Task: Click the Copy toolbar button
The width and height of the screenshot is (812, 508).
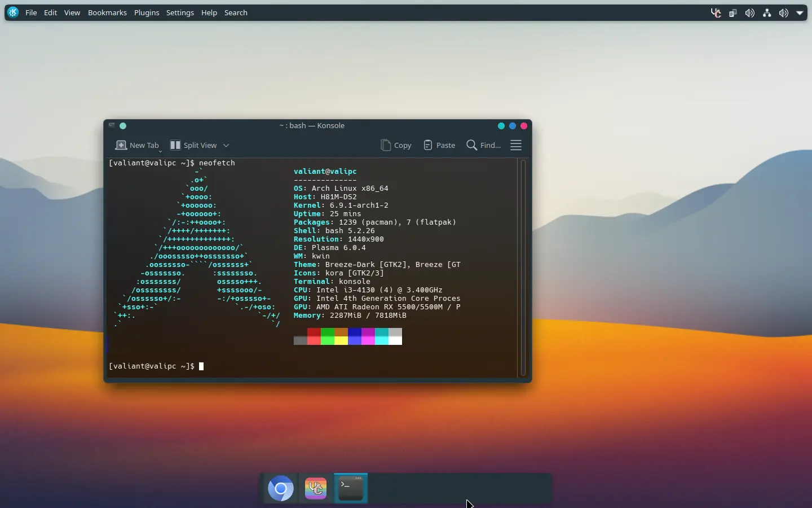Action: pyautogui.click(x=396, y=145)
